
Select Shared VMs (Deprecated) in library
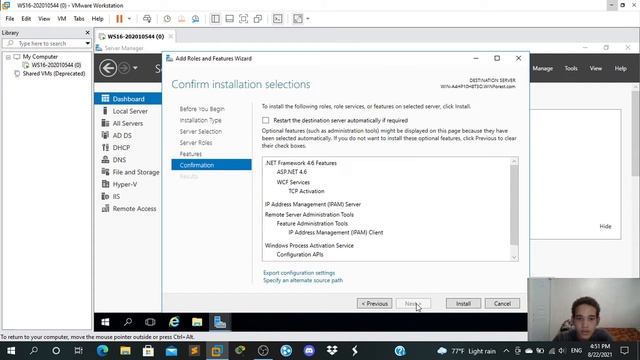click(x=50, y=73)
